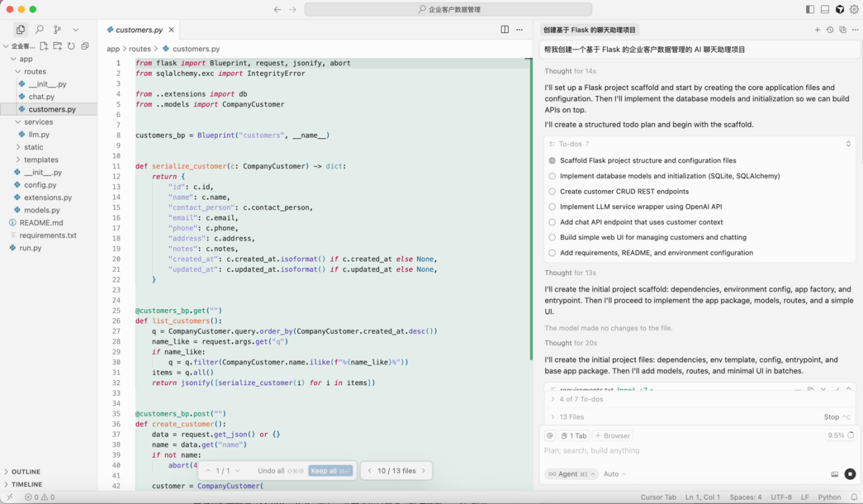Open the Search view in sidebar
Viewport: 863px width, 504px height.
coord(39,30)
